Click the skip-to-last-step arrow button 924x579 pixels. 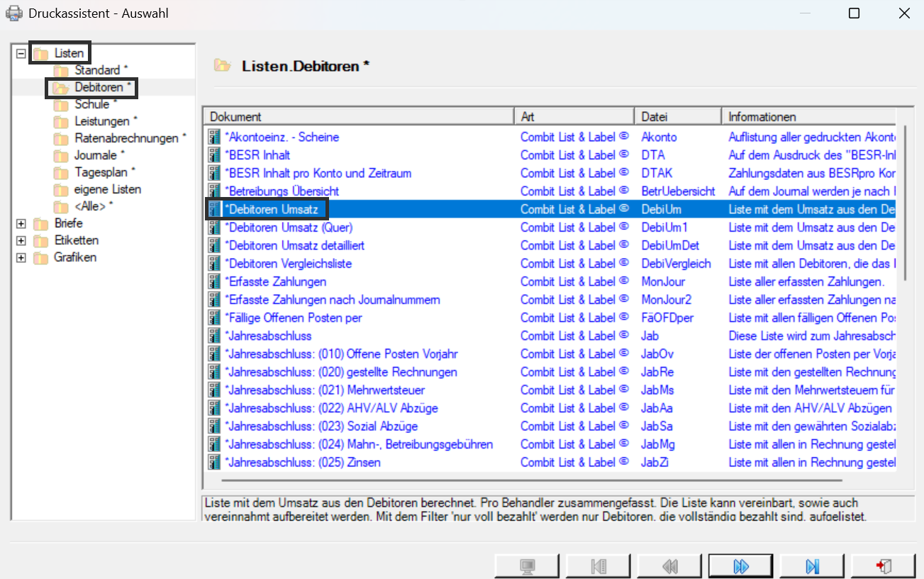(x=812, y=566)
